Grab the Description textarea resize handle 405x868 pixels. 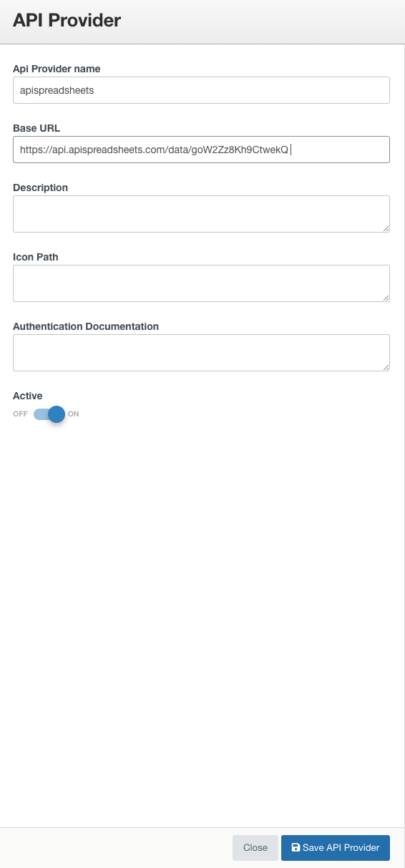[386, 228]
